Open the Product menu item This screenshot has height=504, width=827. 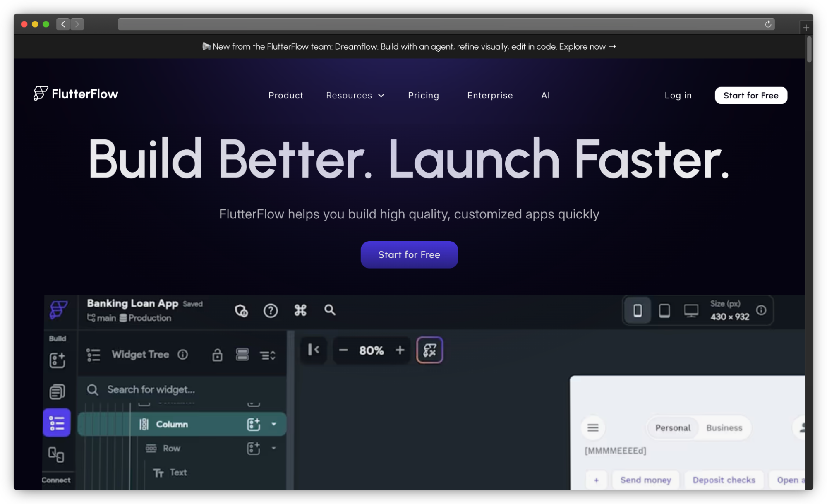285,96
